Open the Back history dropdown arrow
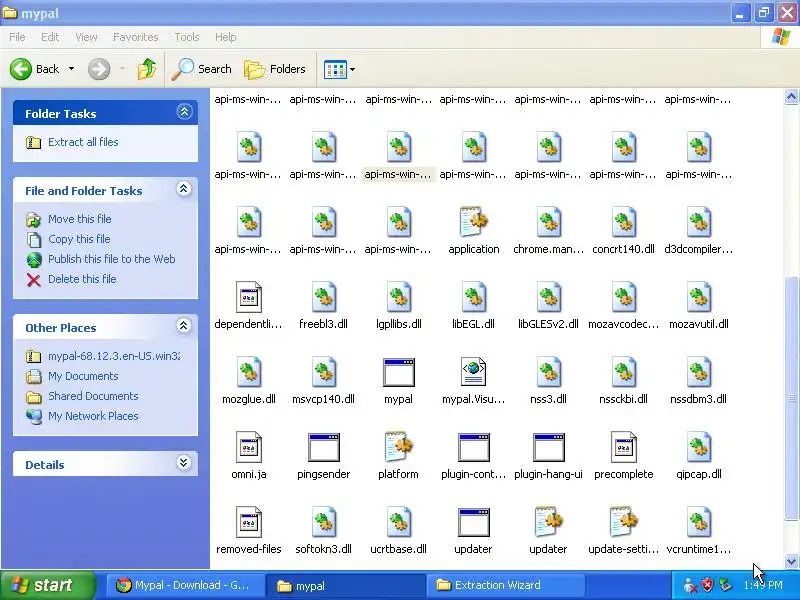Screen dimensions: 800x600 [71, 69]
